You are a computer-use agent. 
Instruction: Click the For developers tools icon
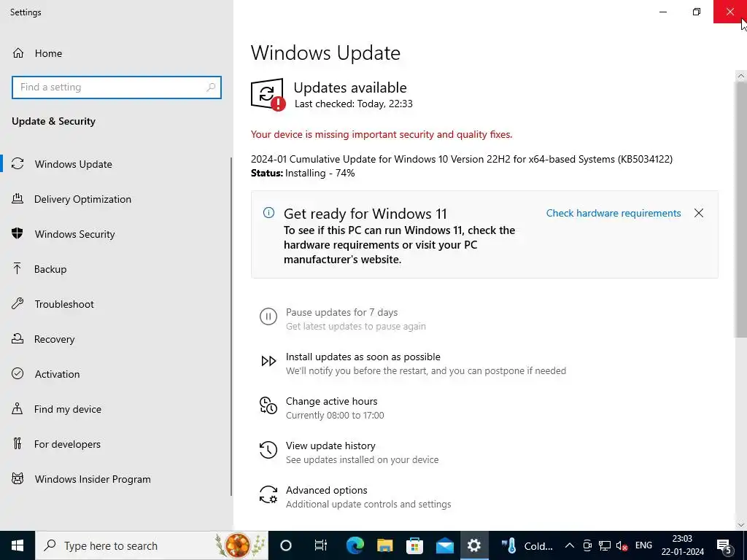point(18,444)
